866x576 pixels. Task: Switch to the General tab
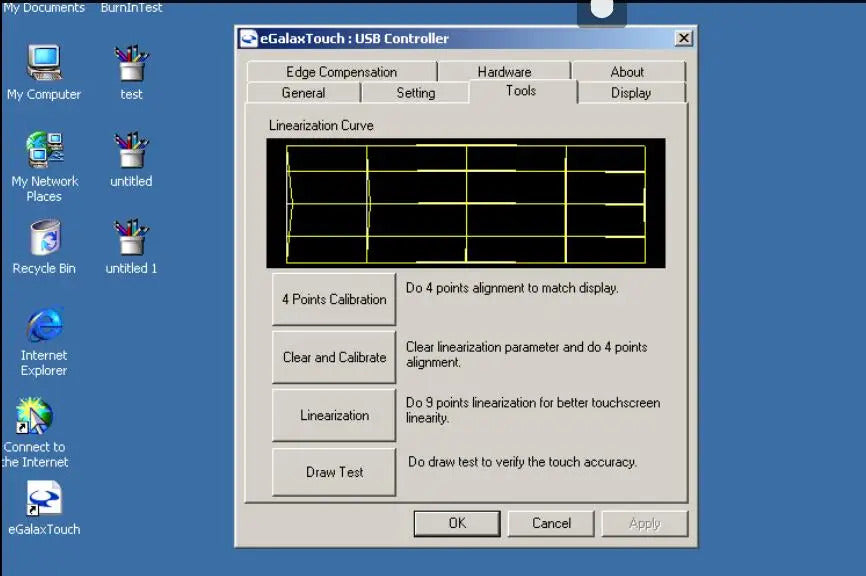(303, 93)
